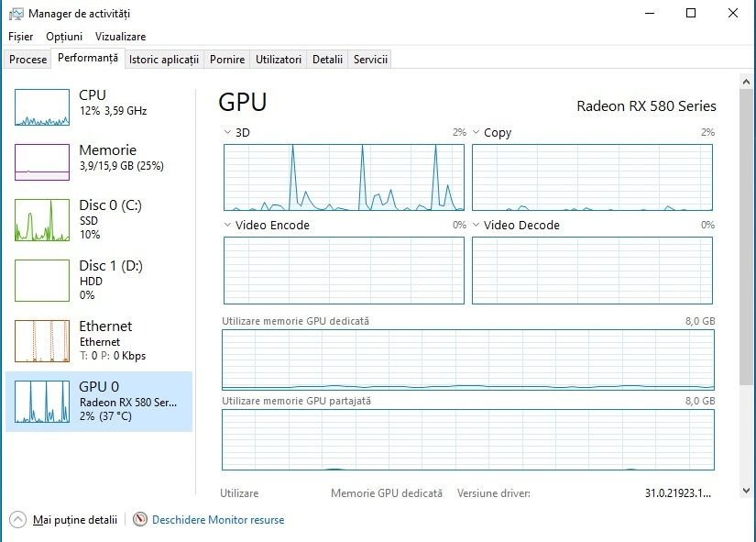Open the Video Encode graph dropdown
Image resolution: width=756 pixels, height=542 pixels.
point(228,226)
